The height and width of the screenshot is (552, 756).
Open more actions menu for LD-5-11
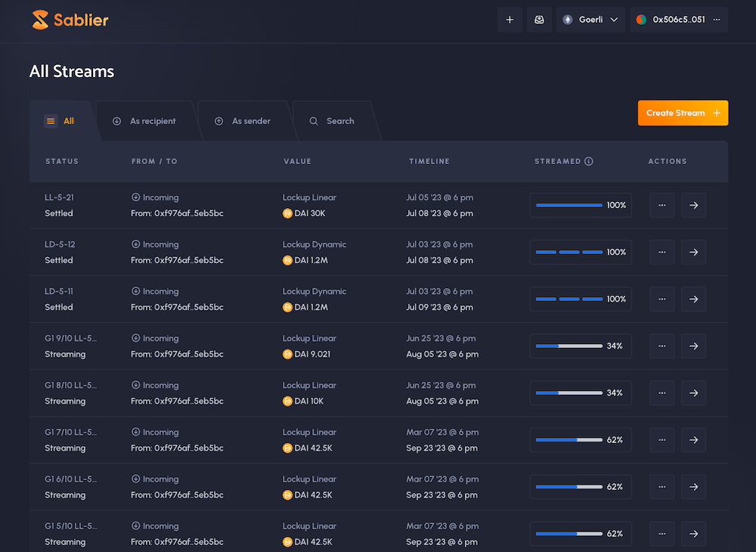pyautogui.click(x=661, y=299)
